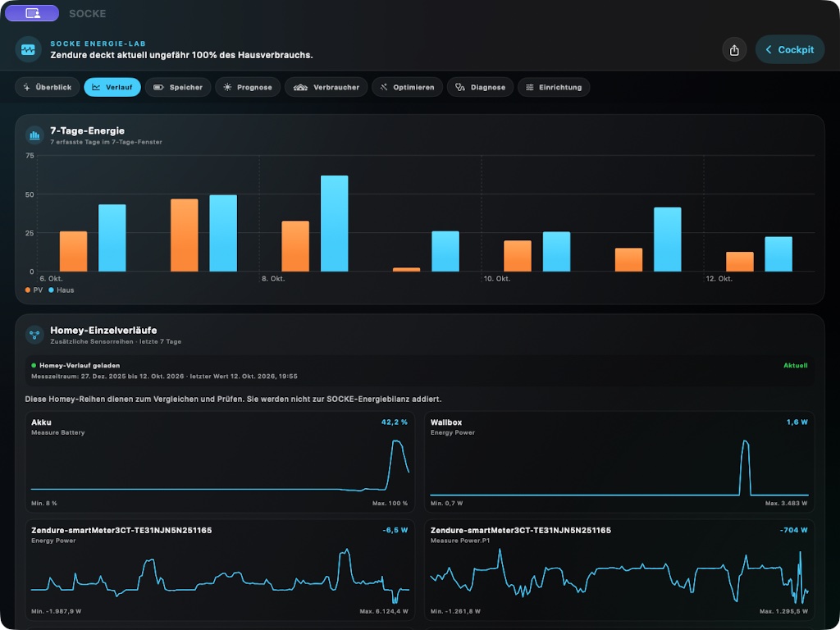Click the SOCKE Energie-Lab waveform icon
The height and width of the screenshot is (630, 840).
point(28,49)
